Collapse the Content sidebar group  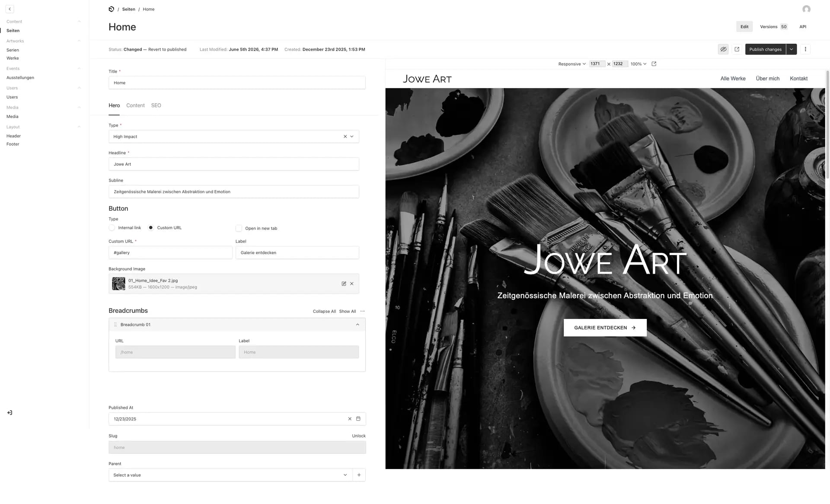pos(79,22)
